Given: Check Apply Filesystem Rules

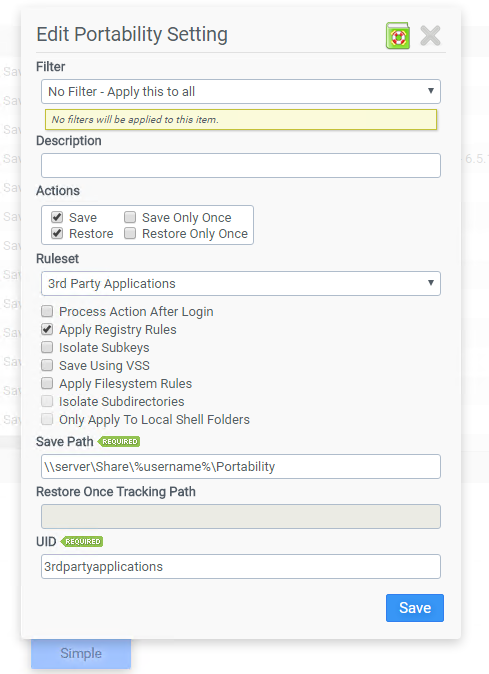Looking at the screenshot, I should tap(47, 383).
